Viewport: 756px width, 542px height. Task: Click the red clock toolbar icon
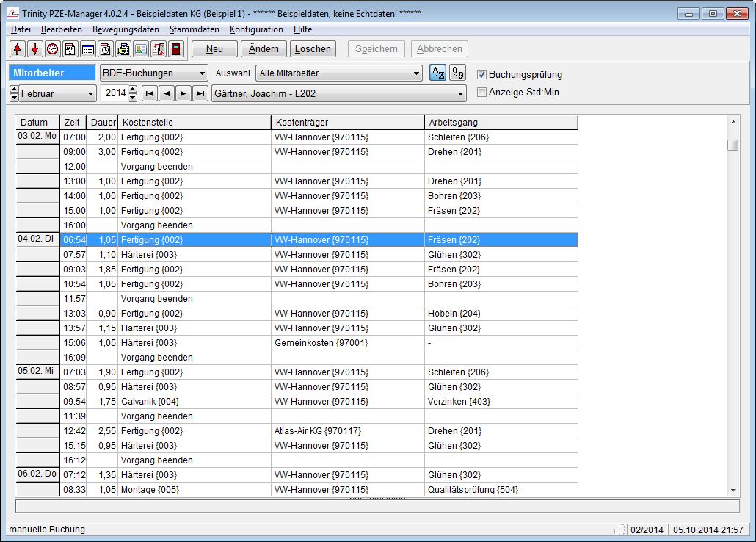click(x=52, y=49)
